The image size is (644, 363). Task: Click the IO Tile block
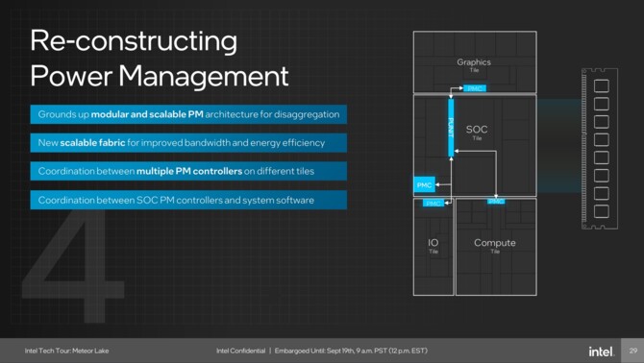pyautogui.click(x=433, y=247)
